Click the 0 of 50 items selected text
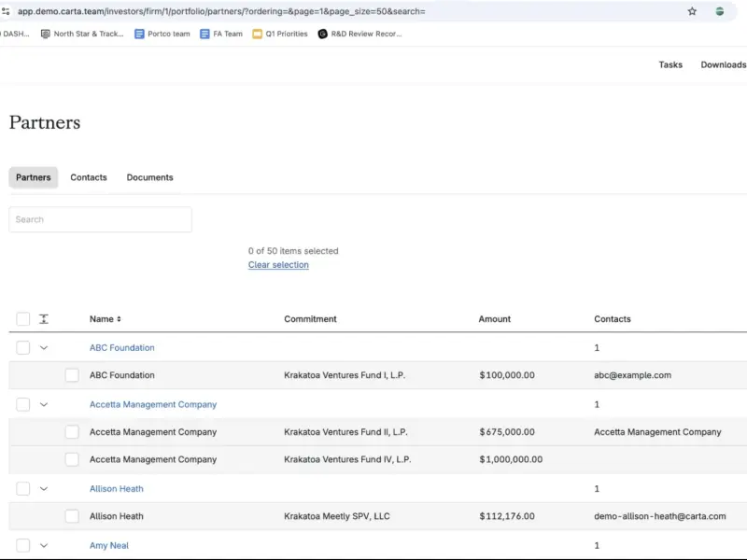 293,251
